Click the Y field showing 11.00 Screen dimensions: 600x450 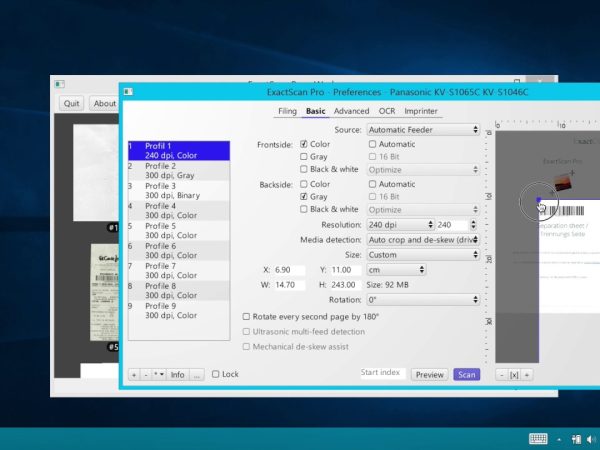[x=345, y=270]
